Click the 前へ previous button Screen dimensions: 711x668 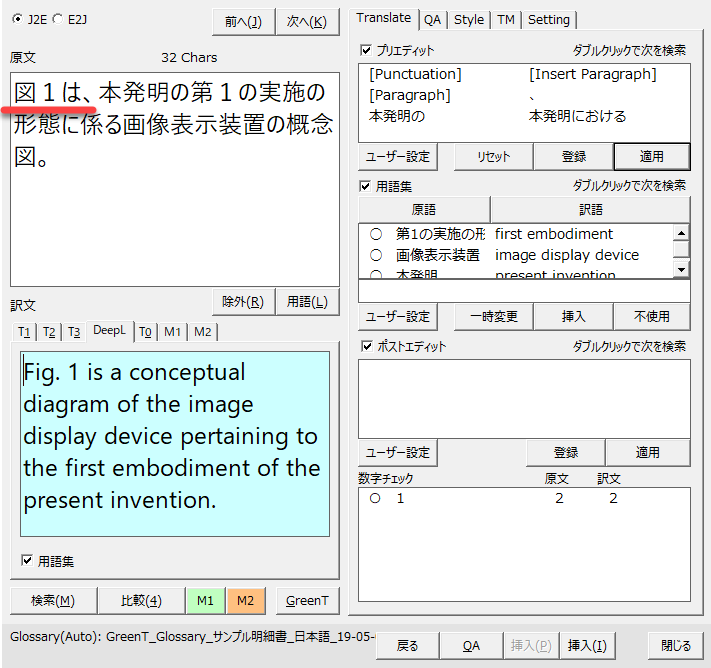click(x=243, y=21)
